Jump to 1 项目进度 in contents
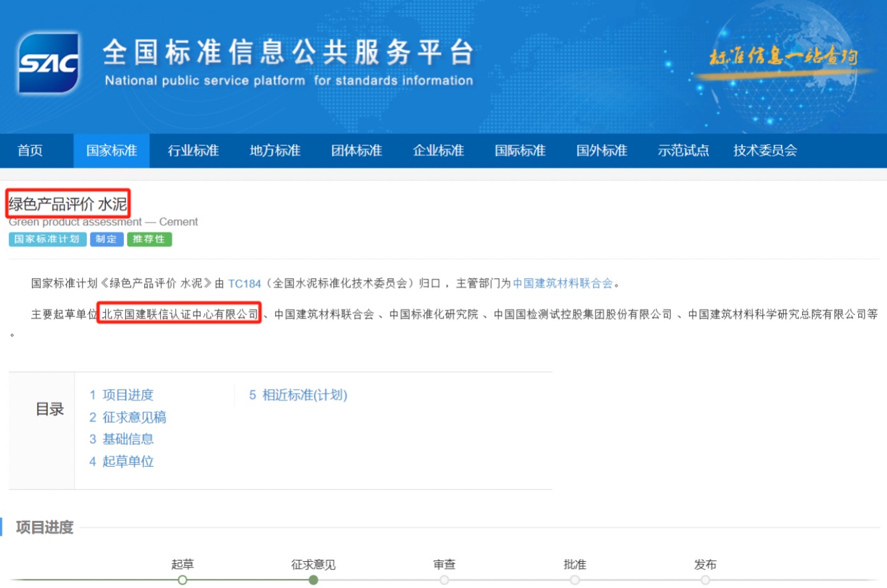Viewport: 887px width, 588px height. pos(121,395)
